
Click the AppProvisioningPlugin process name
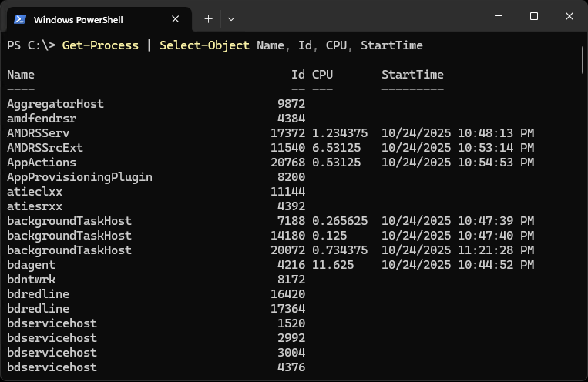pyautogui.click(x=79, y=177)
